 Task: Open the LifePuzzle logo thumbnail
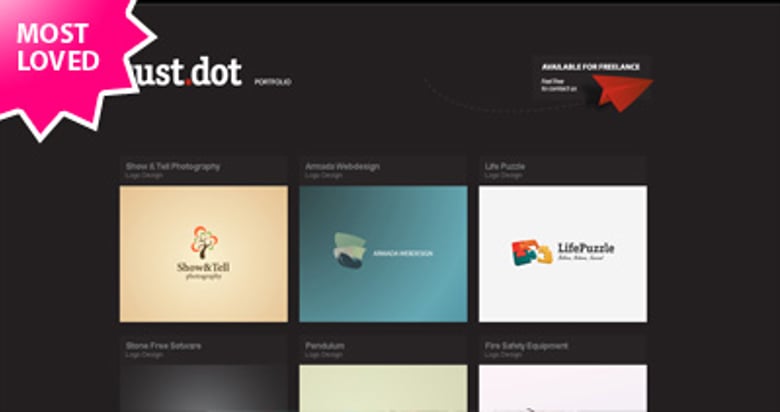pos(563,254)
